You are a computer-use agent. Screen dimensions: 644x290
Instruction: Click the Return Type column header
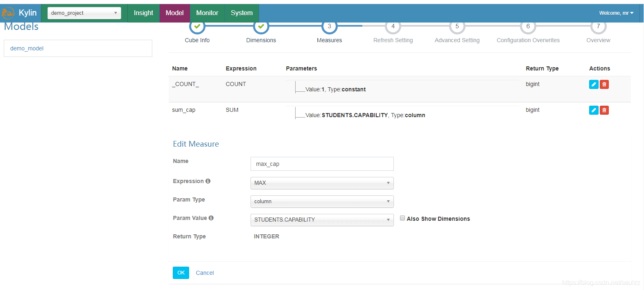click(x=542, y=68)
